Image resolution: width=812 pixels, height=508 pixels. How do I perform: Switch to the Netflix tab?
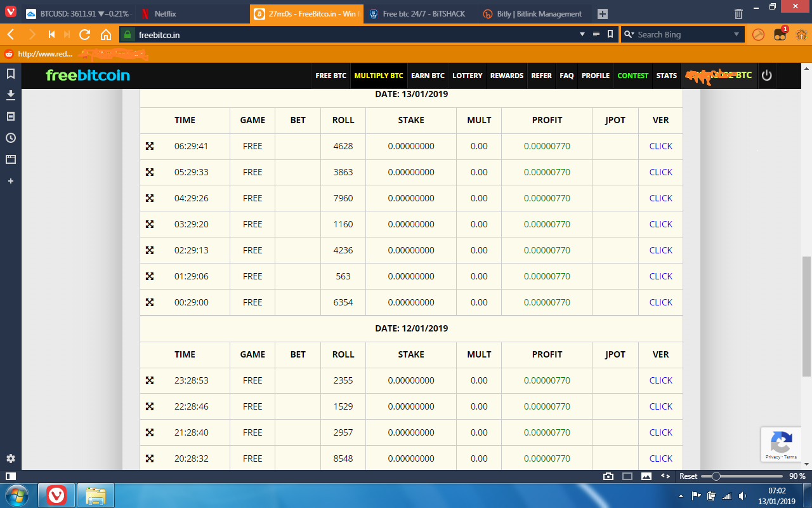(191, 14)
